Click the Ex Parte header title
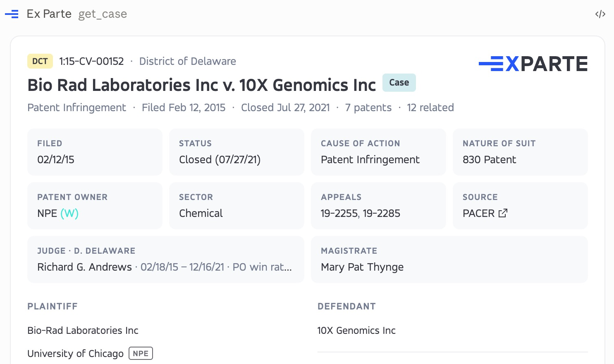The height and width of the screenshot is (364, 614). point(49,14)
